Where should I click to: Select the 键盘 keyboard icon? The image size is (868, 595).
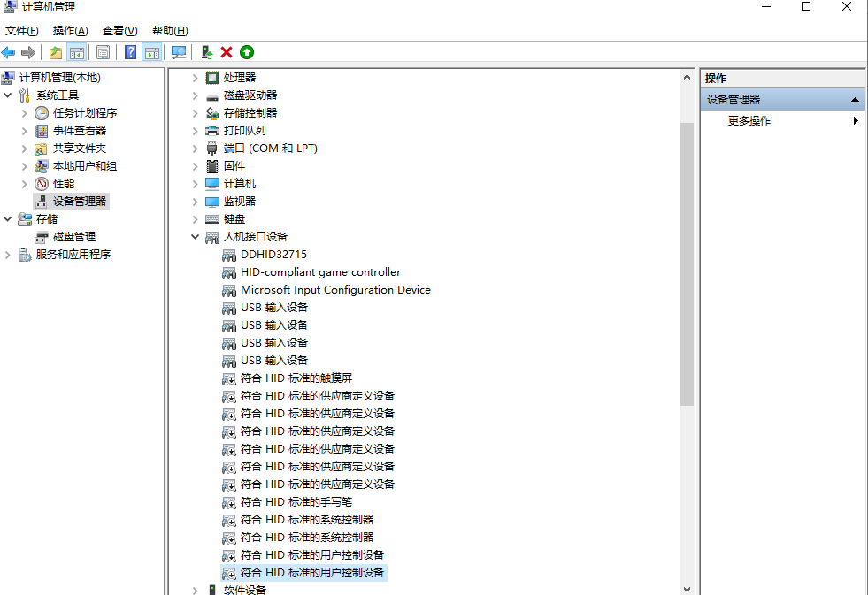pos(212,219)
